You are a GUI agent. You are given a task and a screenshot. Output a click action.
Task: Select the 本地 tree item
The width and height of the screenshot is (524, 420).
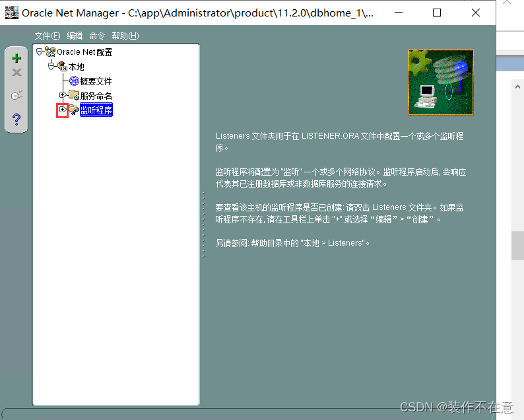(76, 67)
